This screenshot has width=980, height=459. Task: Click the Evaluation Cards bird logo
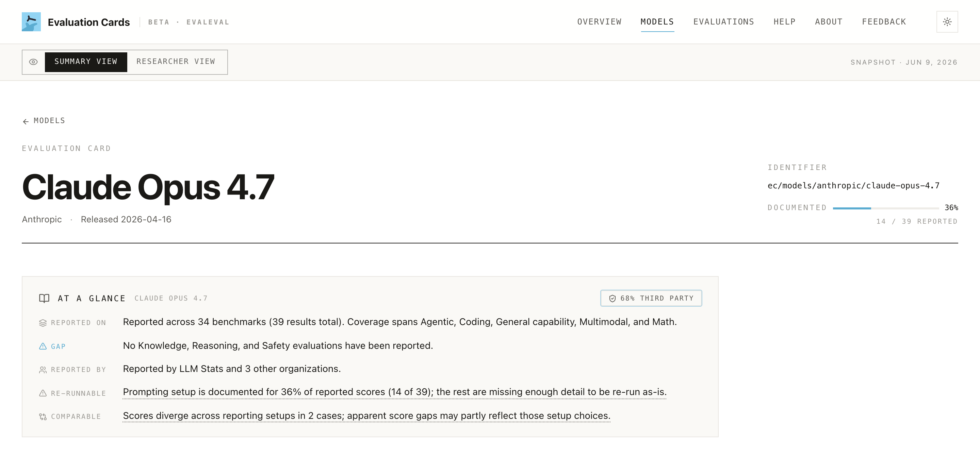(x=31, y=22)
